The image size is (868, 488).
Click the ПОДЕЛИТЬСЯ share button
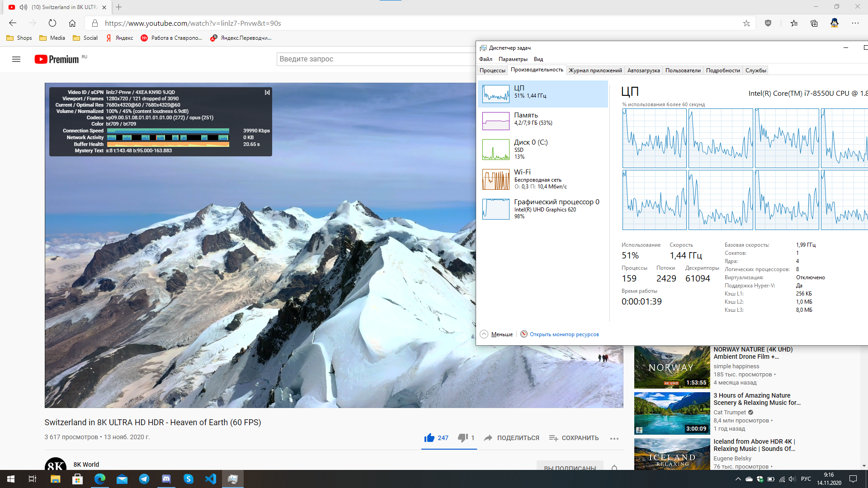pos(512,438)
